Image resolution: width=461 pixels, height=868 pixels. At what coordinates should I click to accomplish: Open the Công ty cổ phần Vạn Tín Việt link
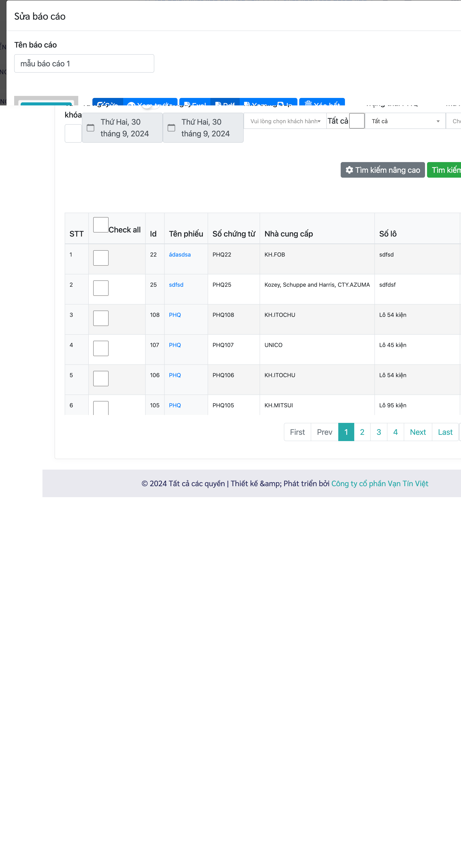click(x=380, y=483)
